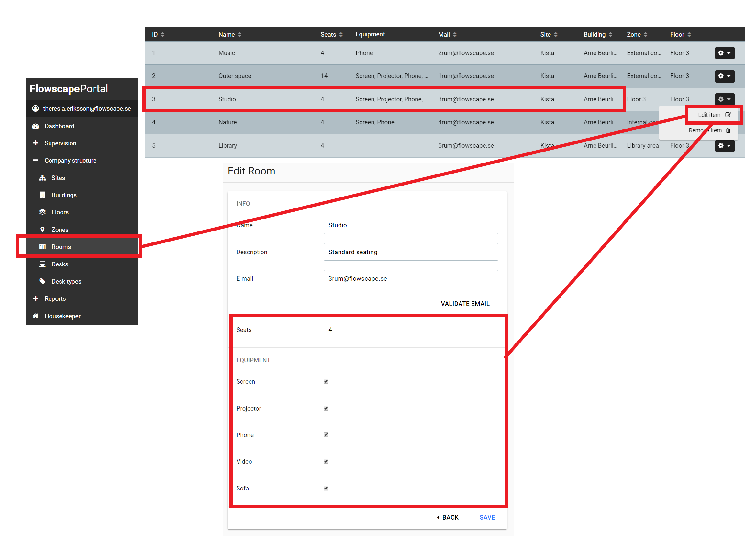This screenshot has height=540, width=756.
Task: Open the Supervision menu item
Action: click(82, 143)
